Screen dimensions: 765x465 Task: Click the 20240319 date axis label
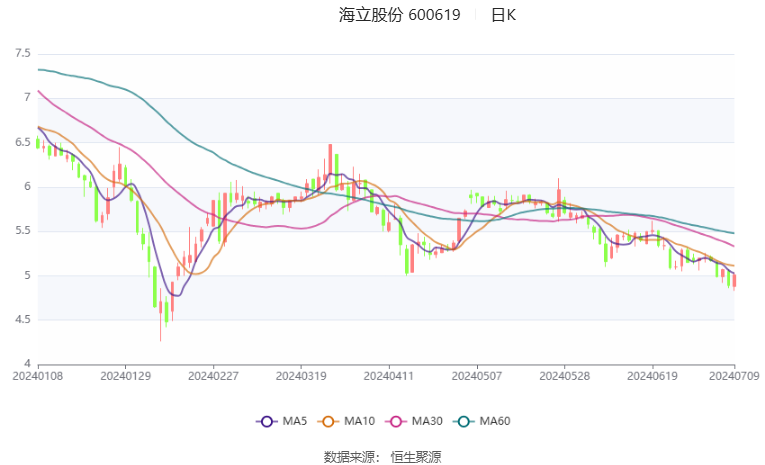coord(301,376)
